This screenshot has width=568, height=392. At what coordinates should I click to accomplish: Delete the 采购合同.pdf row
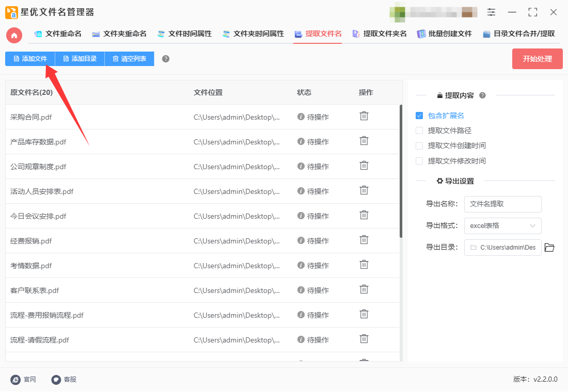[364, 116]
